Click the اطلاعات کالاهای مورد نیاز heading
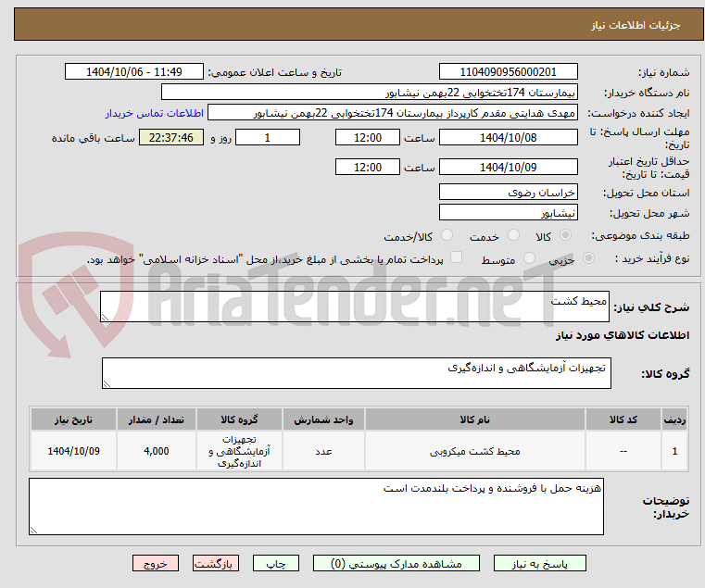The image size is (705, 588). coord(623,335)
